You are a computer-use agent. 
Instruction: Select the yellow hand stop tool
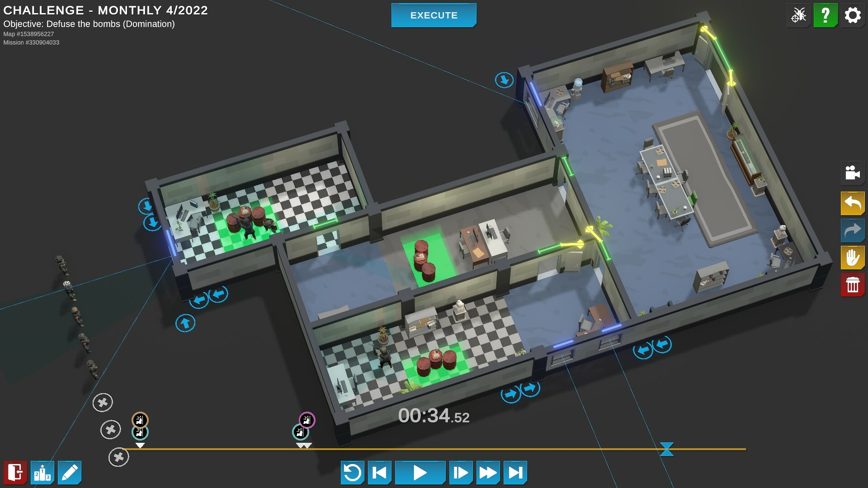coord(852,258)
